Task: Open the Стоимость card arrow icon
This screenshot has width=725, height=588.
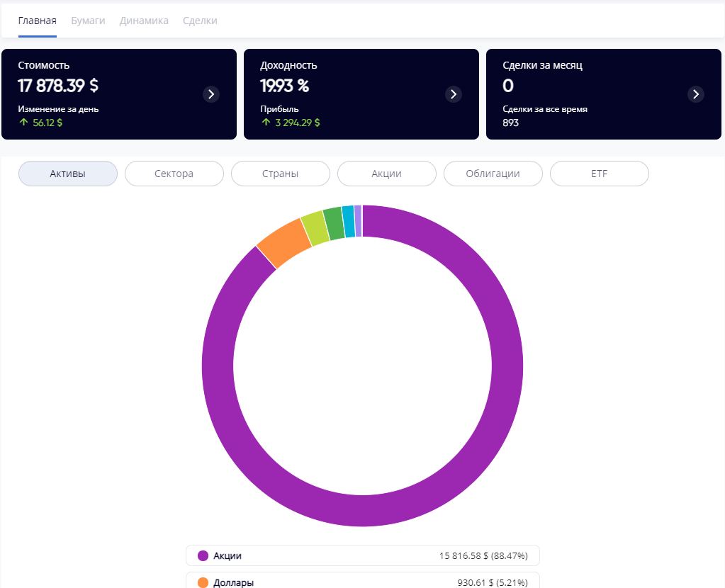Action: 211,94
